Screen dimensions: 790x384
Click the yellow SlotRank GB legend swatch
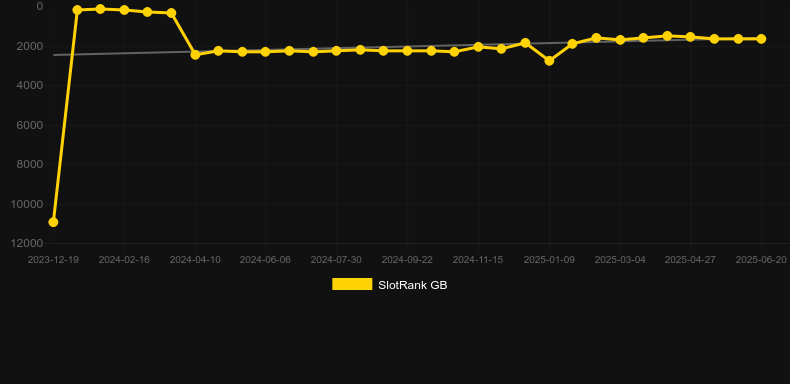pyautogui.click(x=352, y=284)
